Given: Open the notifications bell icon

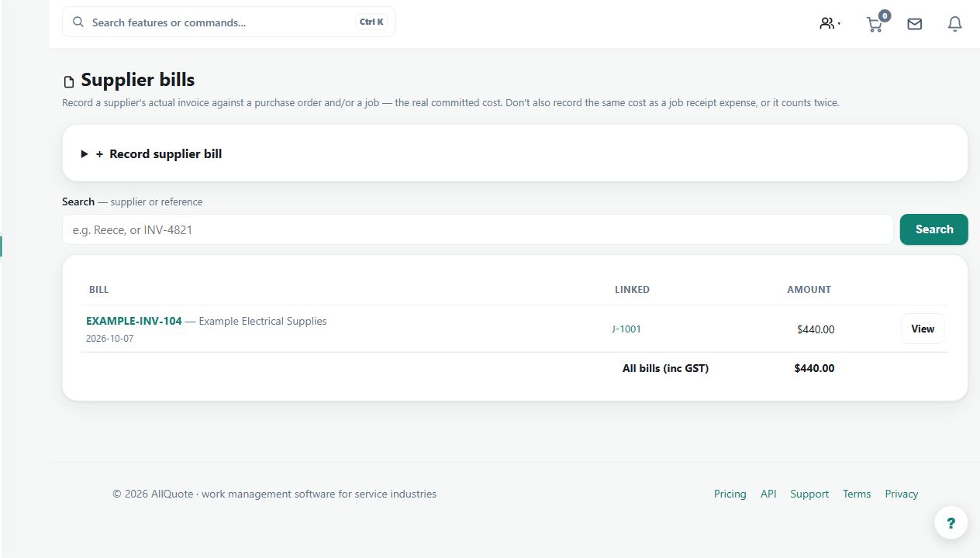Looking at the screenshot, I should (x=955, y=24).
